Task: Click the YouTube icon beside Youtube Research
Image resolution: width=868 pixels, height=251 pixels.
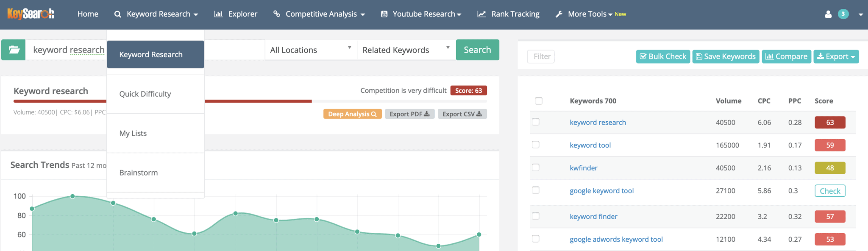Action: coord(384,14)
